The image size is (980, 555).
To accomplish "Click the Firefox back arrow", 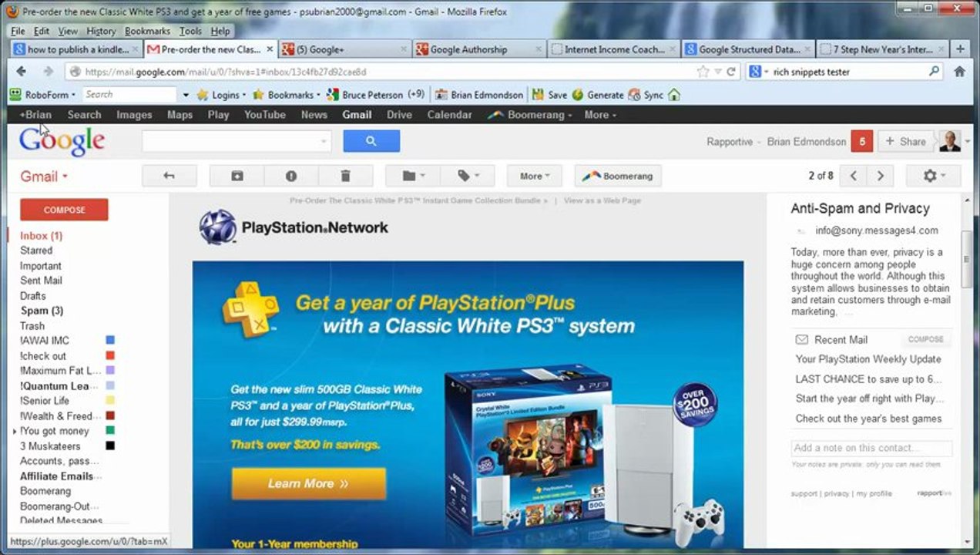I will (x=22, y=72).
